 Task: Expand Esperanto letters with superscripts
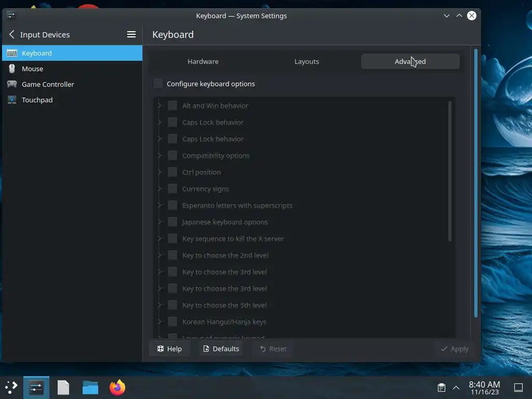(x=159, y=205)
